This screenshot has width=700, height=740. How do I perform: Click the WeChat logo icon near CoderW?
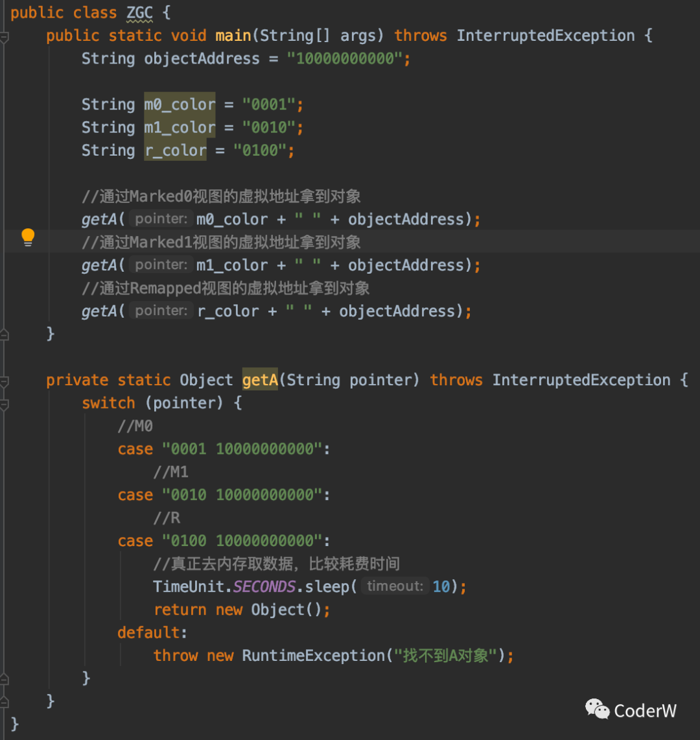(597, 709)
